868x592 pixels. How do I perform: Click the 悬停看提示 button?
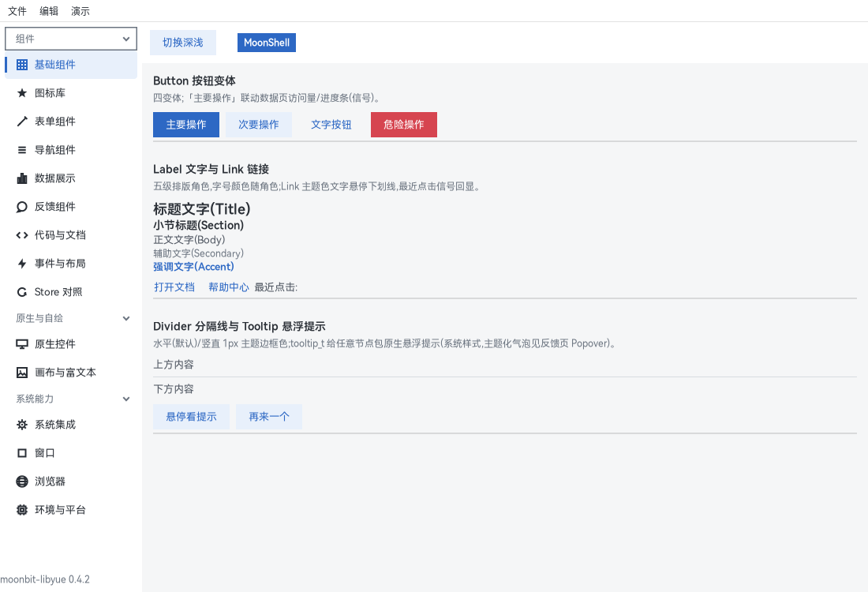[x=191, y=417]
